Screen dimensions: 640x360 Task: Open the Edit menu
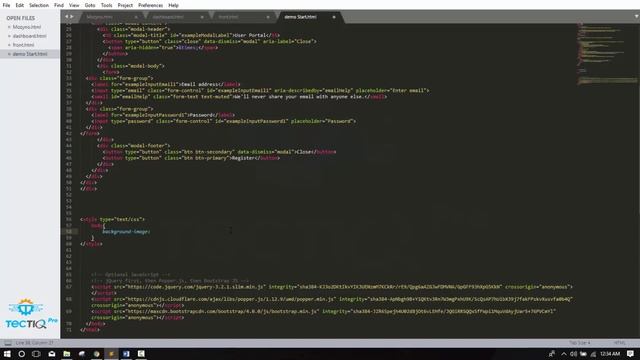[20, 5]
